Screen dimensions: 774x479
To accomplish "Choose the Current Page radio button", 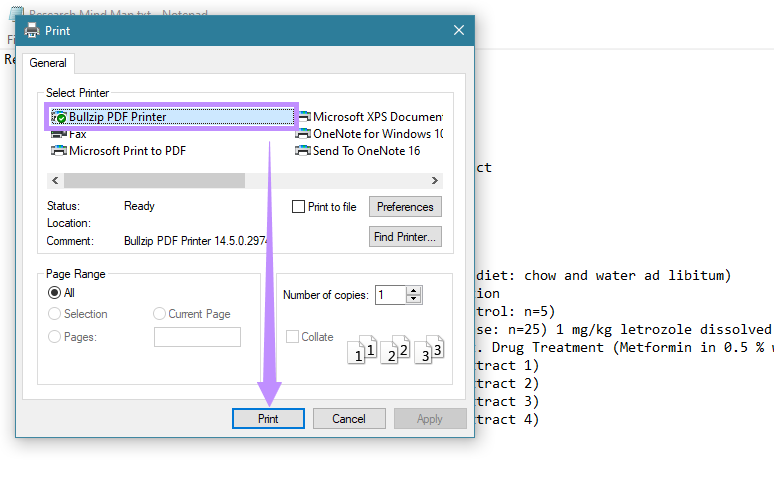I will pos(159,314).
